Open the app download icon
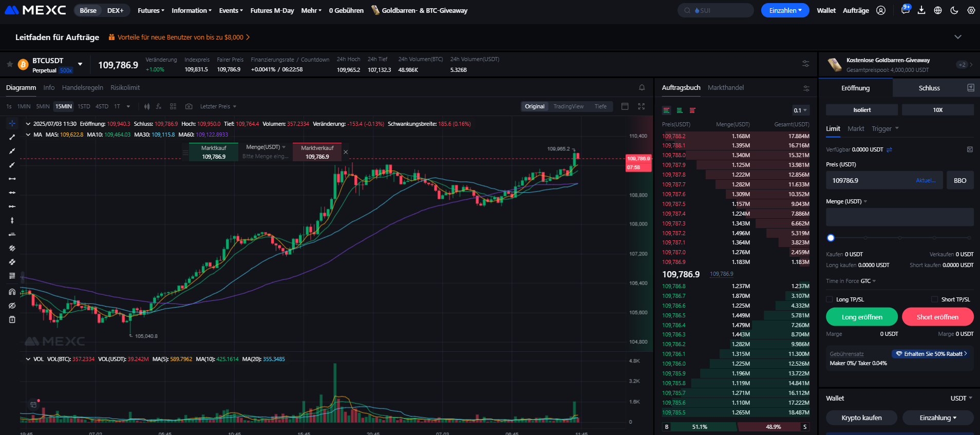This screenshot has width=980, height=435. tap(921, 10)
